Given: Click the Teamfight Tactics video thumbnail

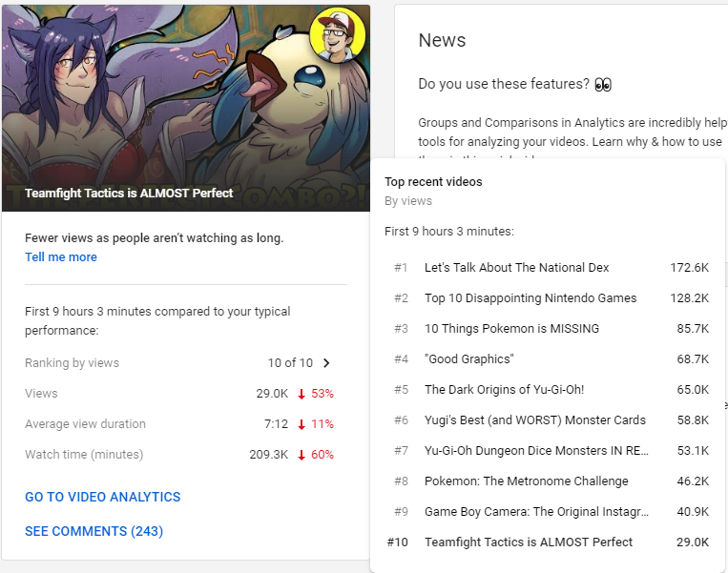Looking at the screenshot, I should (x=186, y=108).
